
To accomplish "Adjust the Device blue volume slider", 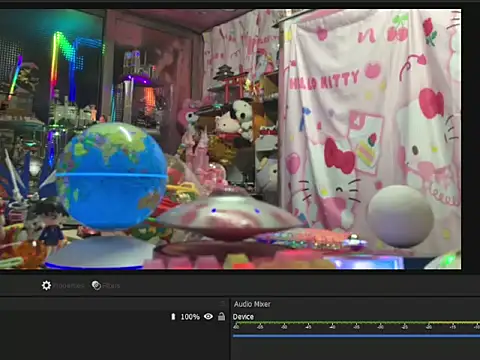I will [356, 336].
